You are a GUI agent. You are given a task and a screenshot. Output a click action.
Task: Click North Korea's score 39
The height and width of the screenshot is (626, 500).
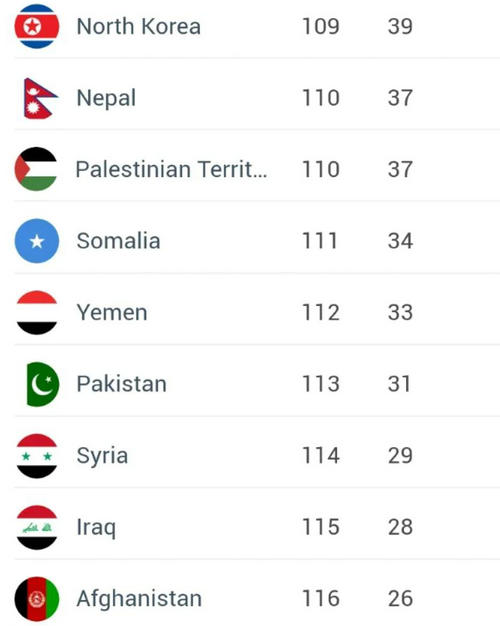(x=400, y=27)
